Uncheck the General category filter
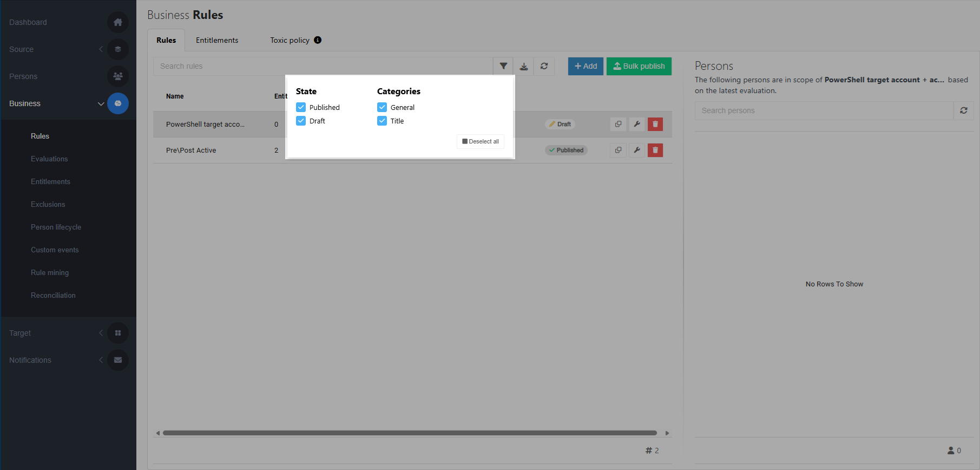This screenshot has width=980, height=470. (x=382, y=107)
